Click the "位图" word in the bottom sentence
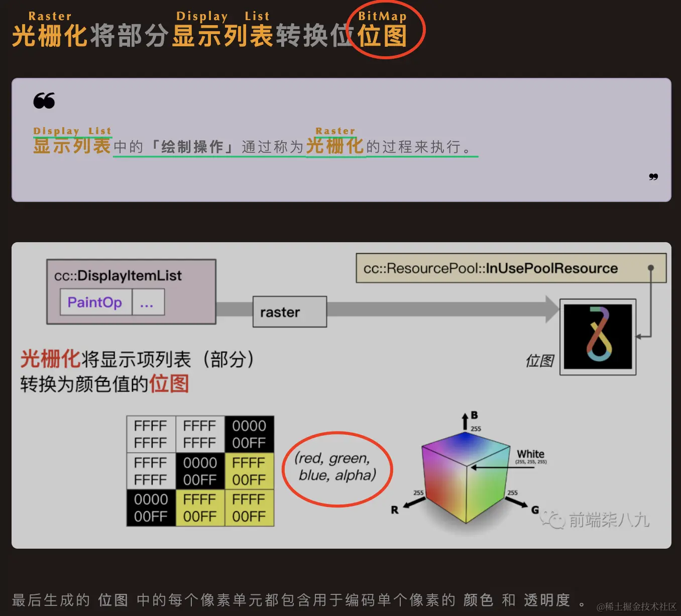Viewport: 681px width, 616px height. [x=113, y=600]
